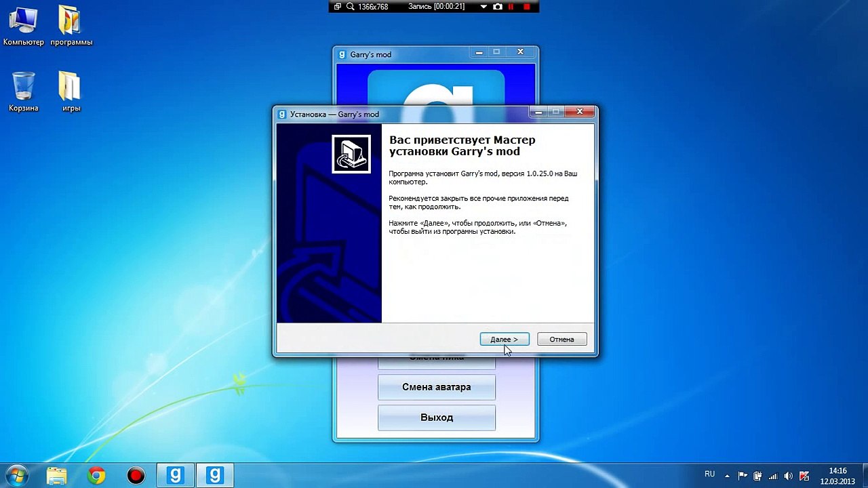Screen dimensions: 868x488
Task: Launch Google Chrome from the taskbar
Action: [x=96, y=475]
